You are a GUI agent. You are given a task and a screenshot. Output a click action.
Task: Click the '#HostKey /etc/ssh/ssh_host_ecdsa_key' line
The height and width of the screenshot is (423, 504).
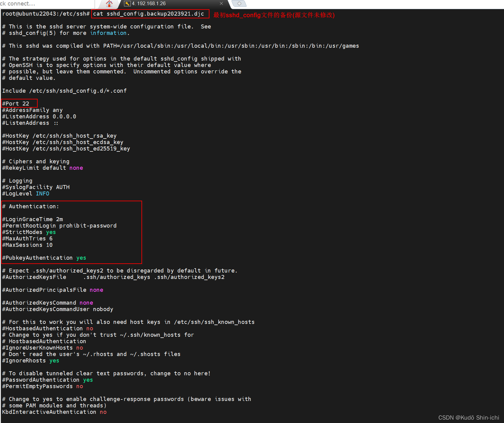[63, 142]
